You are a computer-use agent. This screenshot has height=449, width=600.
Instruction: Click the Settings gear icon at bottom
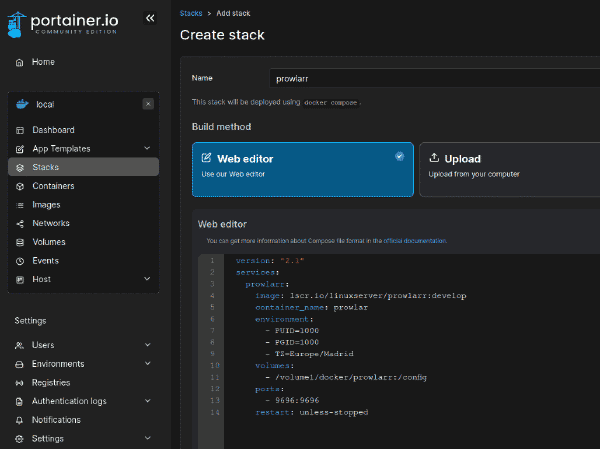point(19,439)
